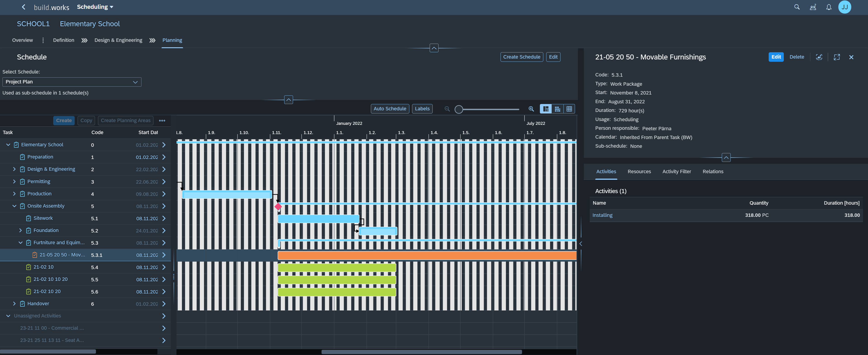Expand the Foundation tree node
The height and width of the screenshot is (355, 868).
point(20,230)
